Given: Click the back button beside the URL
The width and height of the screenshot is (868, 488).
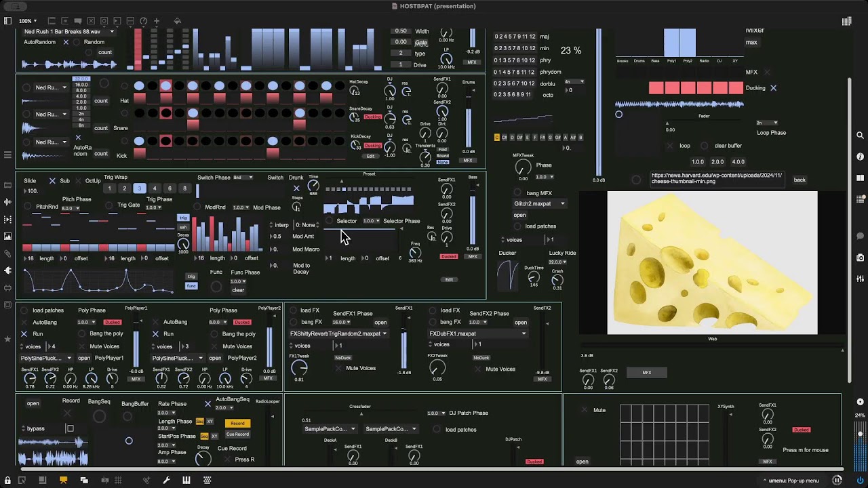Looking at the screenshot, I should point(800,180).
